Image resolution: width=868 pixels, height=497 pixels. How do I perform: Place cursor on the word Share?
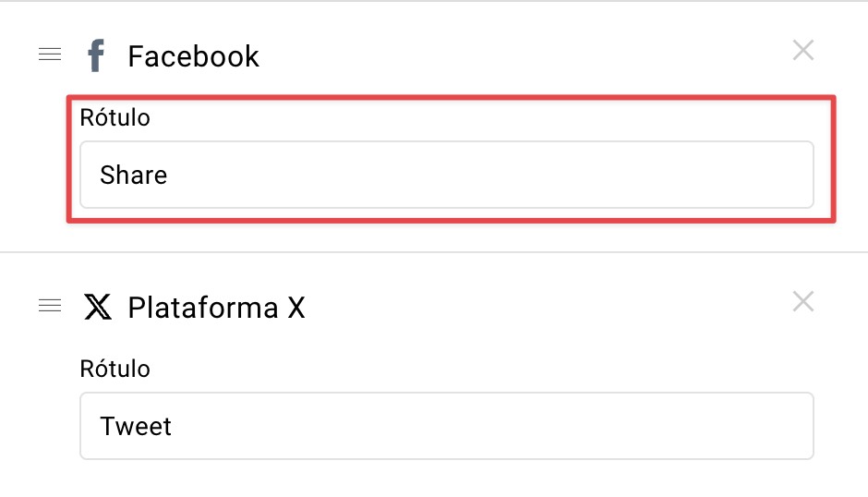(x=133, y=176)
